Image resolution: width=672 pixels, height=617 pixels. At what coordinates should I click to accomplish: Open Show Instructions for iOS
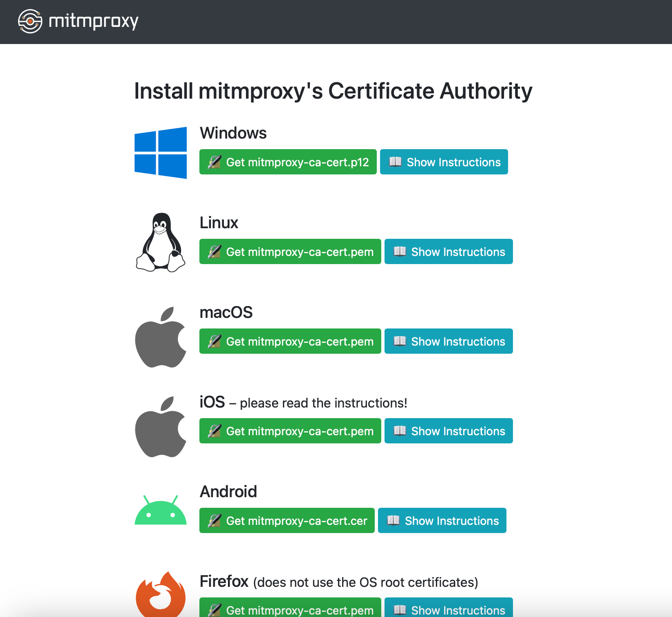449,431
